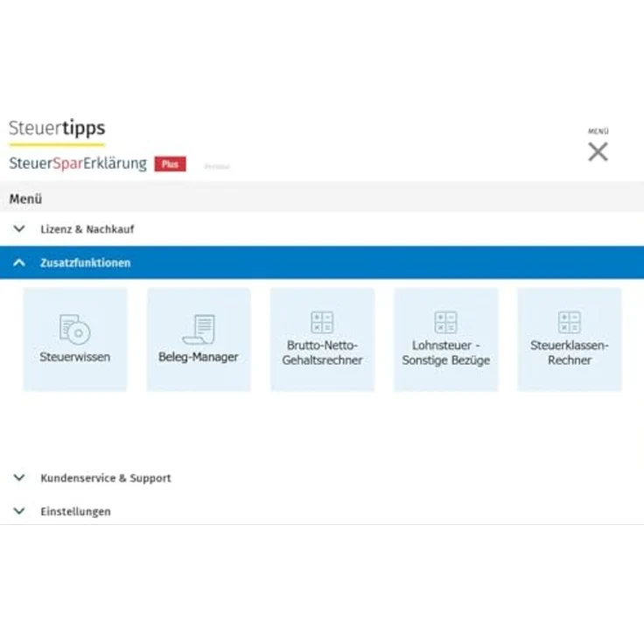Select the Einstellungen menu label
Viewport: 644px width, 644px height.
point(75,511)
